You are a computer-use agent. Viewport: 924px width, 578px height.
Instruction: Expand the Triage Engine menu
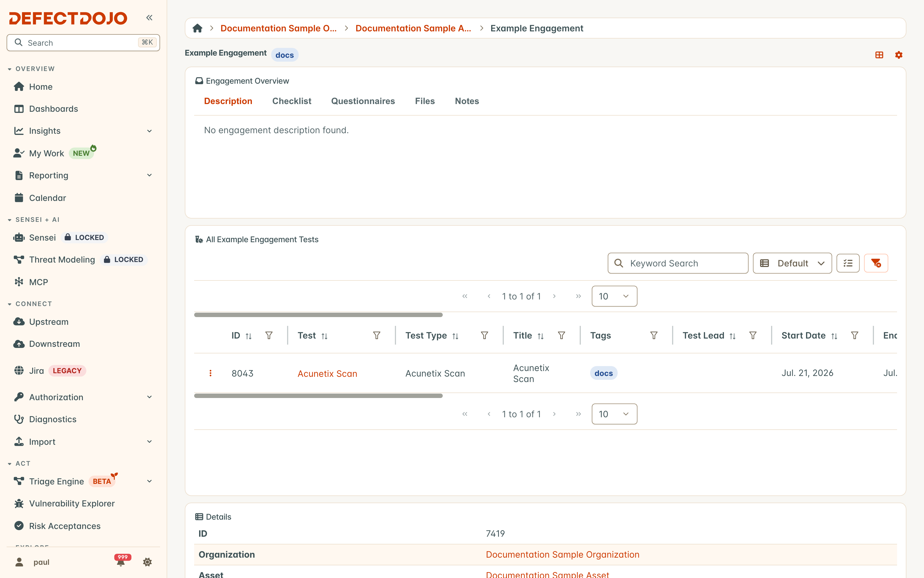(149, 481)
